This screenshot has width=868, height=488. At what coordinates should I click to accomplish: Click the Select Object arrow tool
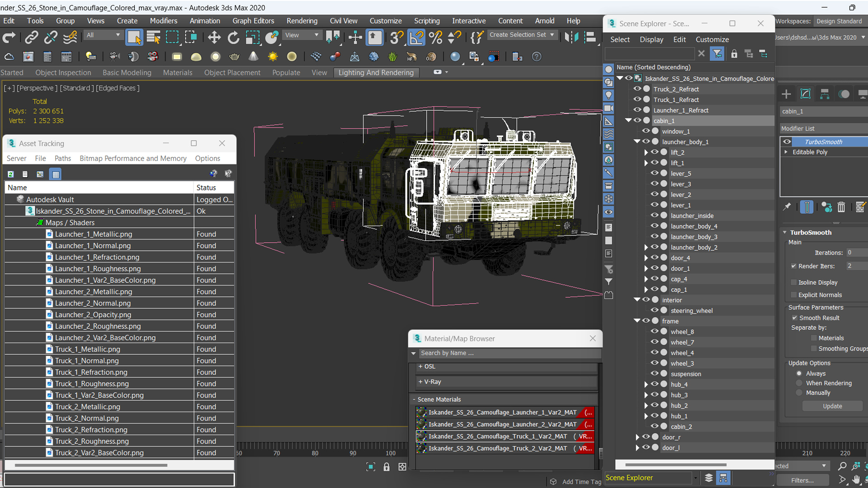point(134,38)
